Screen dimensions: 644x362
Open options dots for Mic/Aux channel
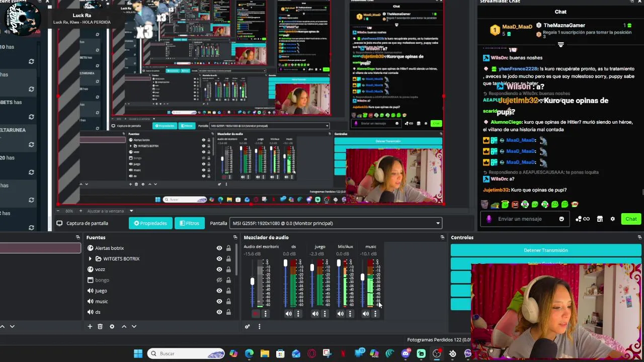point(350,314)
